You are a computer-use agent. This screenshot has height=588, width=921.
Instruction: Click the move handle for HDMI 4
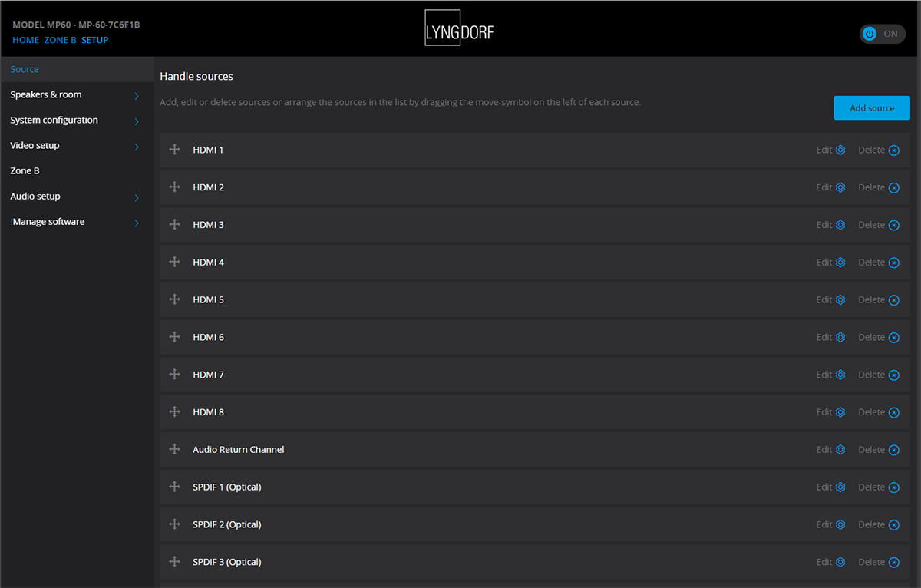(x=174, y=263)
